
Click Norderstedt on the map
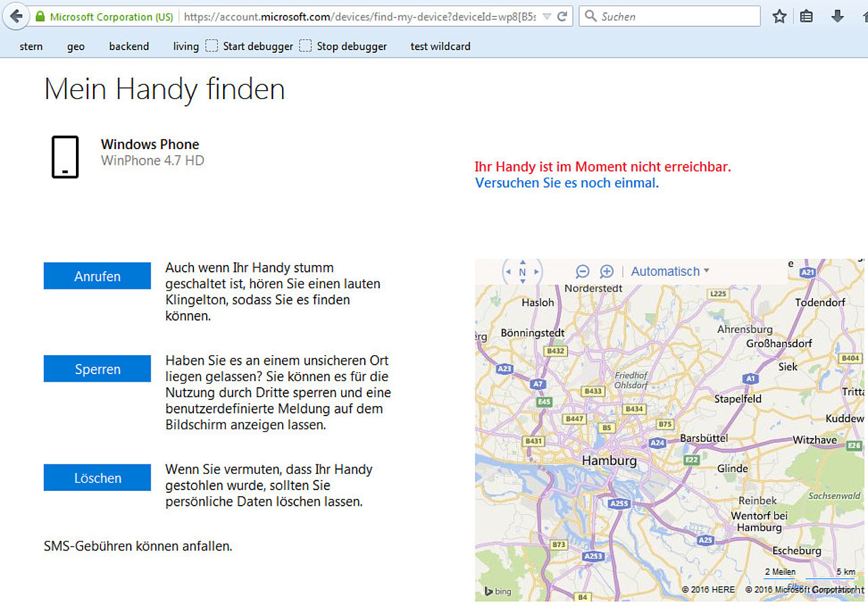(x=593, y=288)
